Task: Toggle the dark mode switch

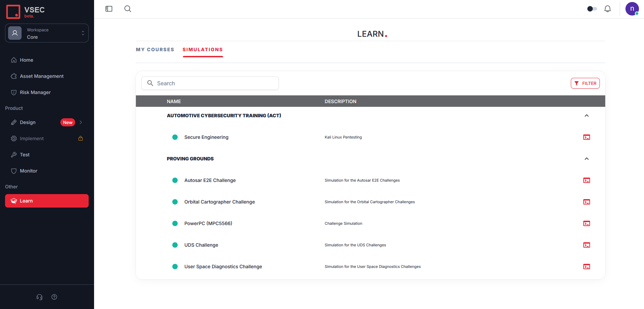Action: tap(592, 9)
